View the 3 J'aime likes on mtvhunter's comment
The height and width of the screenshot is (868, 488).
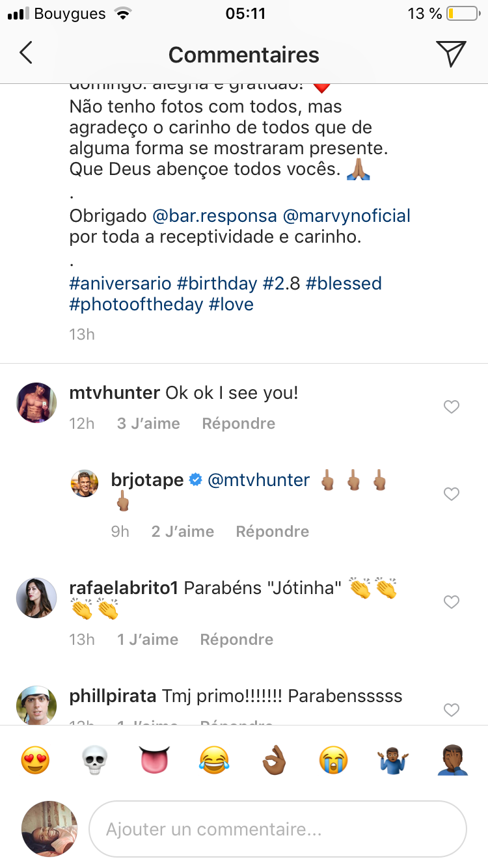click(x=148, y=424)
